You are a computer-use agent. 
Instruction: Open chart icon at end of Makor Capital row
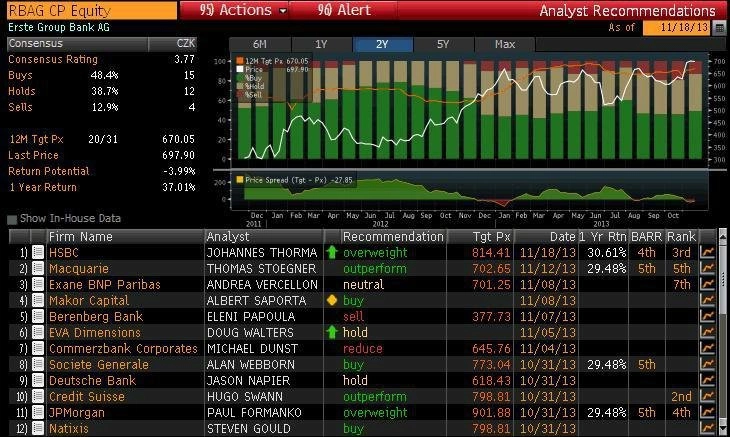[707, 300]
